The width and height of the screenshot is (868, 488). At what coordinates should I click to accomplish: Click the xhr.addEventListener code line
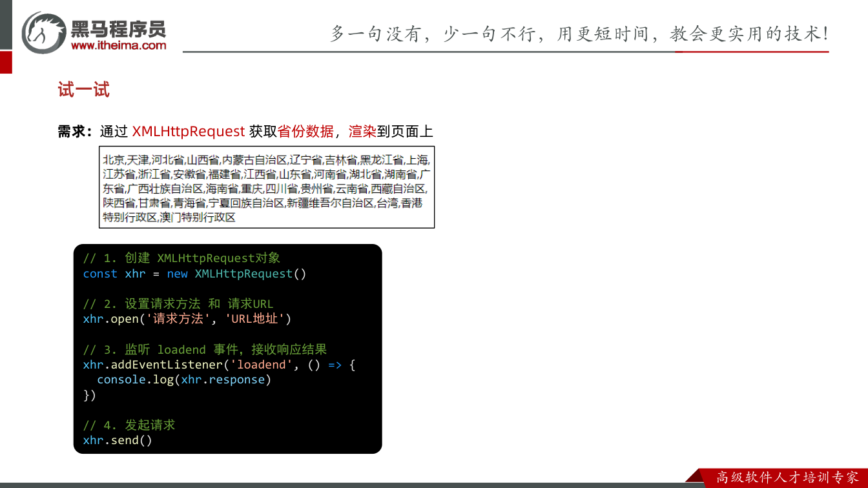tap(220, 365)
